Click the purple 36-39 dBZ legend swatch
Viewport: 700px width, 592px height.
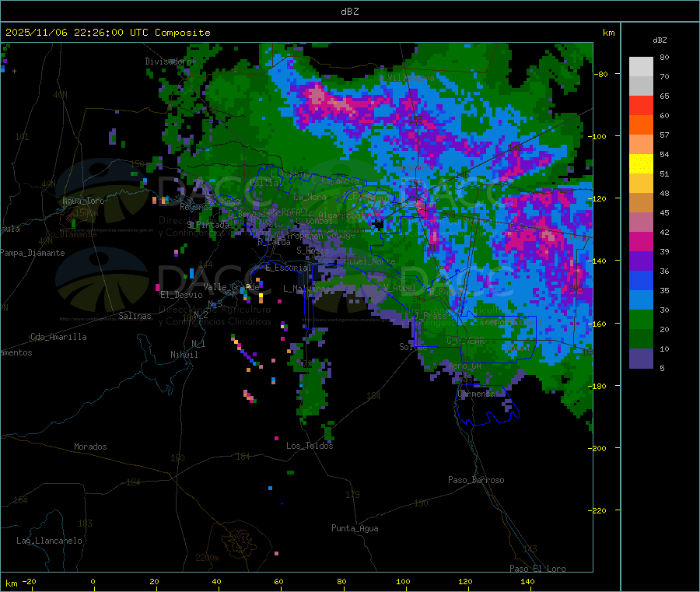(641, 261)
